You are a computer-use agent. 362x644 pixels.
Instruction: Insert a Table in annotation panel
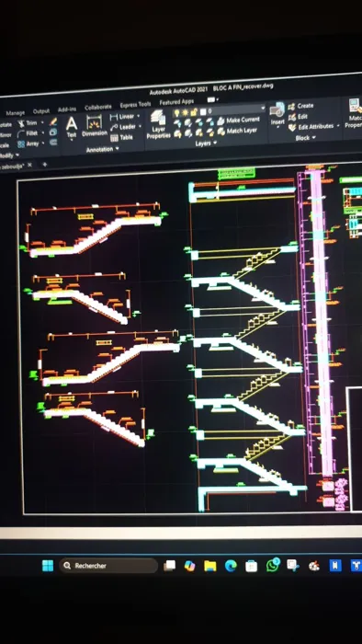click(x=122, y=138)
